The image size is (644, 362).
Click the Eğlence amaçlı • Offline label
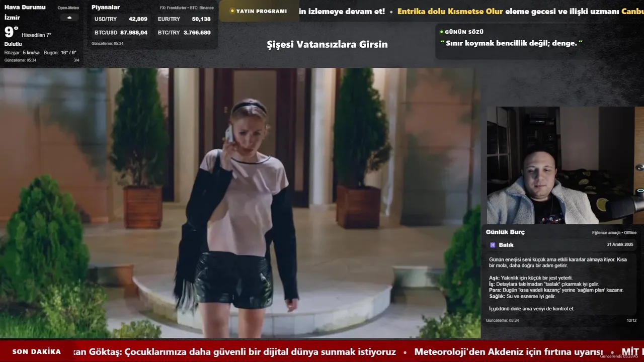614,233
